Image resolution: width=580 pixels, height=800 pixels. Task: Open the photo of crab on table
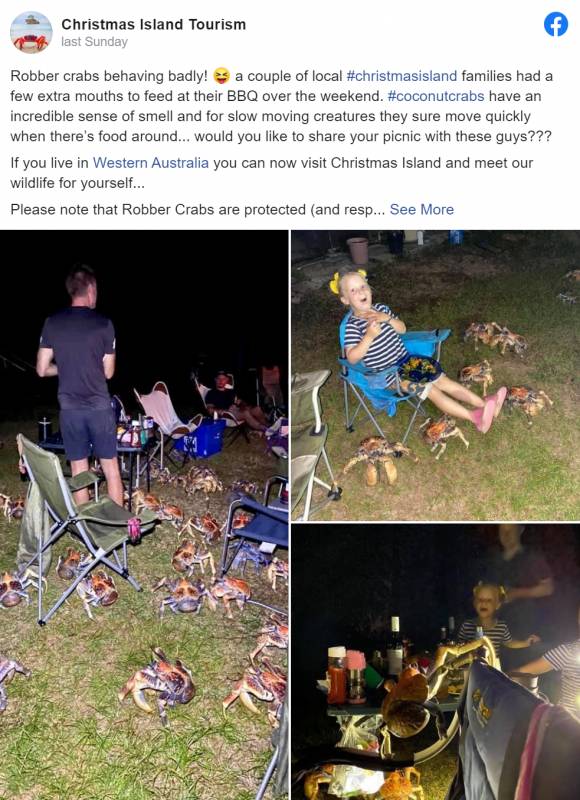click(x=436, y=662)
